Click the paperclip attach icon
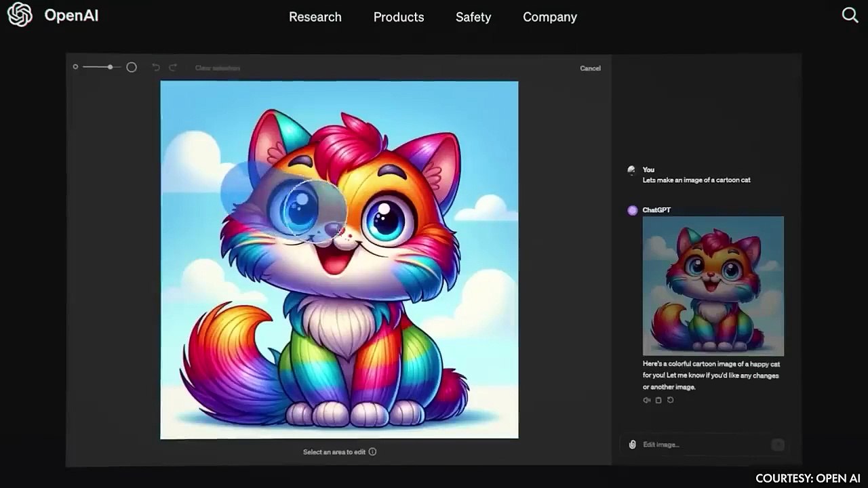Screen dimensions: 868x488 pyautogui.click(x=632, y=445)
